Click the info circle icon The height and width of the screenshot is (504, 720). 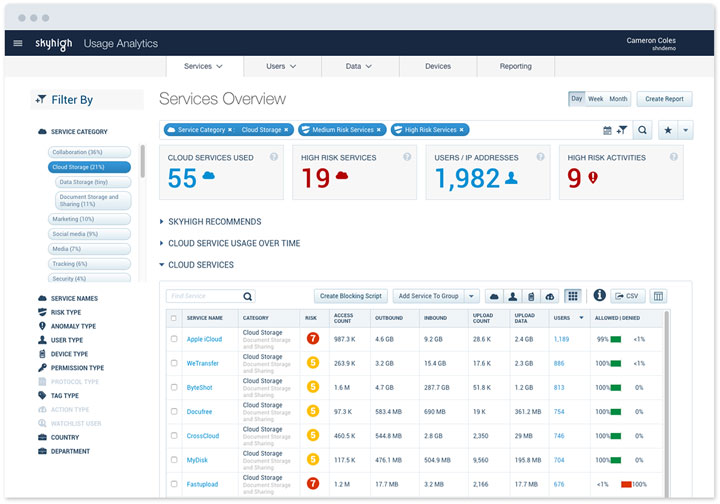pos(599,295)
